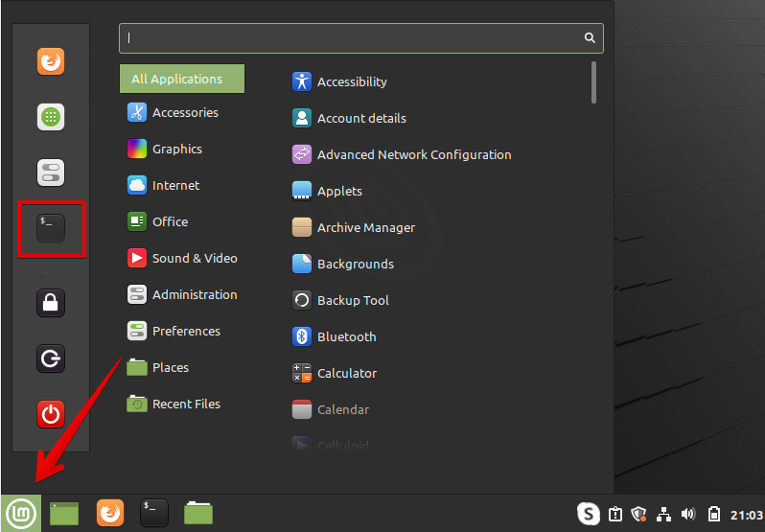Open the Archive Manager application
Viewport: 765px width, 532px height.
click(365, 227)
